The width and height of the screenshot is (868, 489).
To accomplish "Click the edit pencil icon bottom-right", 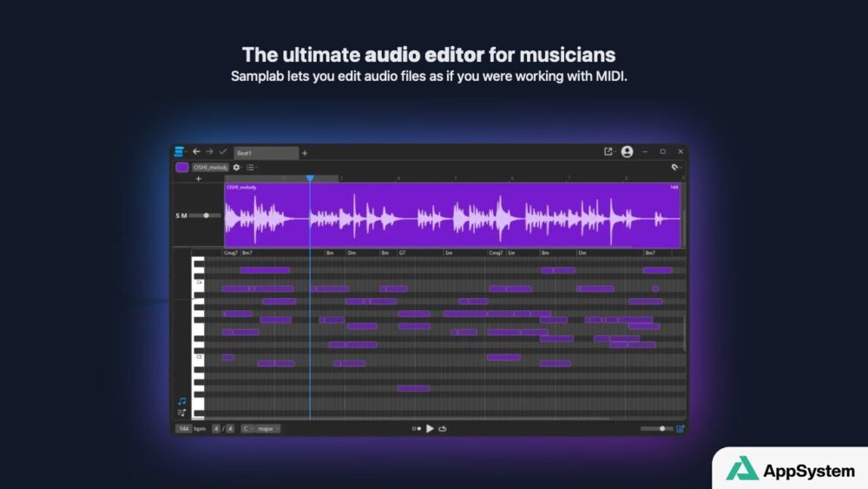I will click(x=681, y=429).
